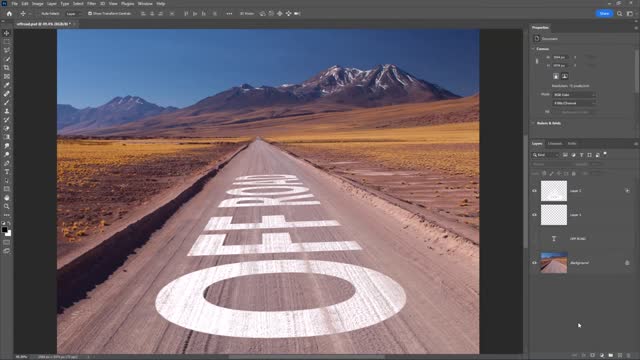Screen dimensions: 640x360
Task: Select the Brush tool
Action: pos(7,102)
